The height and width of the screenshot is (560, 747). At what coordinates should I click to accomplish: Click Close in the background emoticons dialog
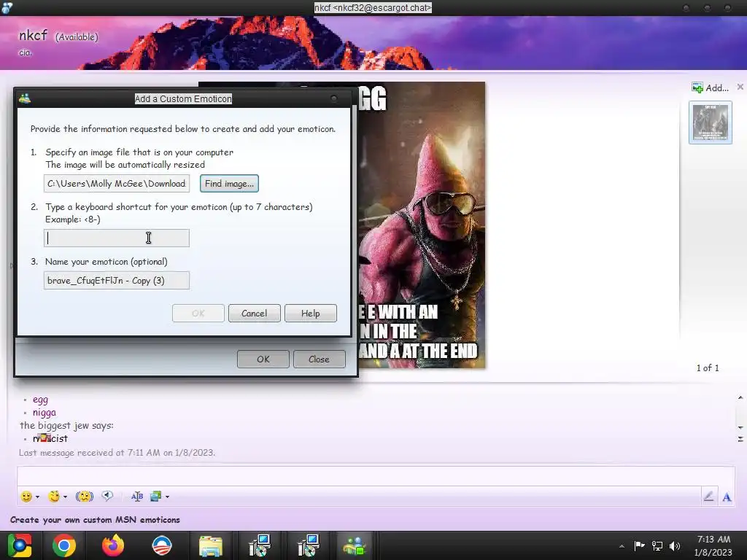320,359
